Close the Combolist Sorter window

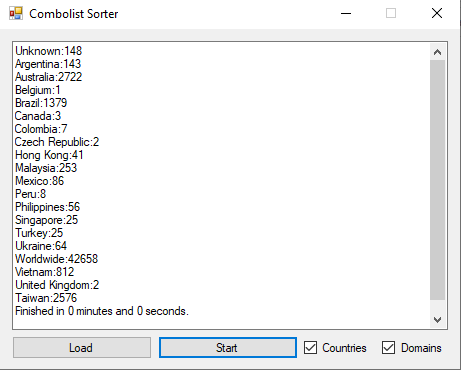(437, 14)
